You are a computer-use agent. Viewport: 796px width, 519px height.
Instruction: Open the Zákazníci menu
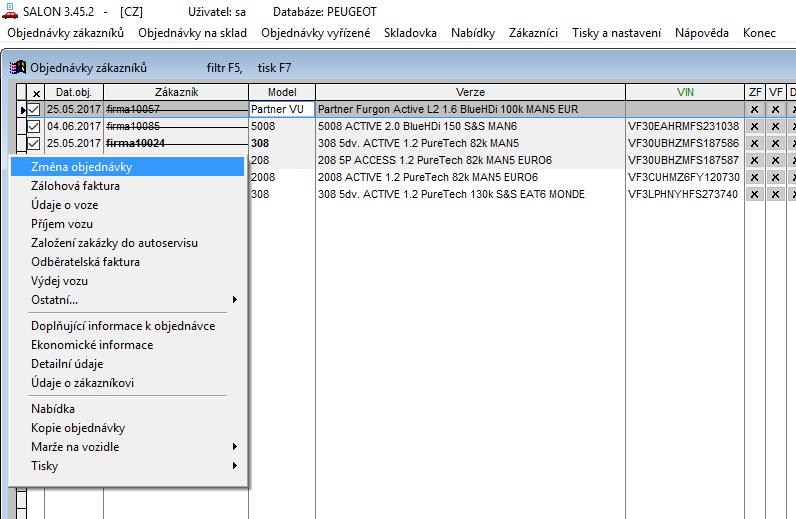point(533,33)
